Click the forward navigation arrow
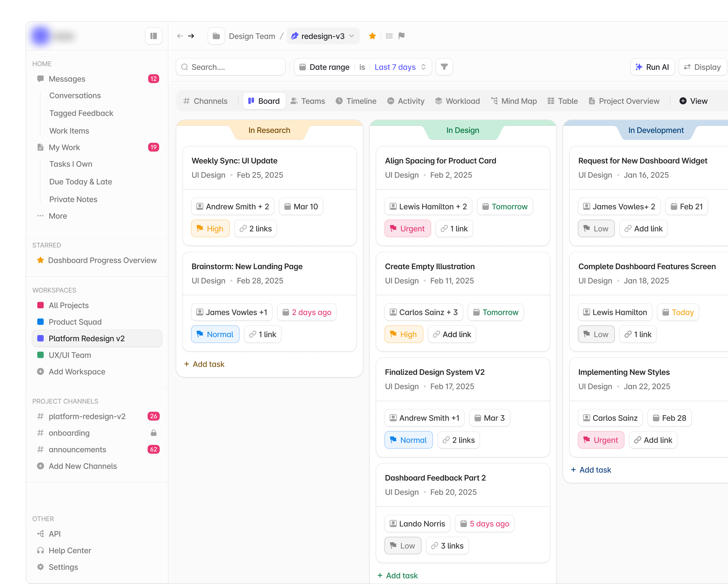This screenshot has height=584, width=728. tap(191, 36)
